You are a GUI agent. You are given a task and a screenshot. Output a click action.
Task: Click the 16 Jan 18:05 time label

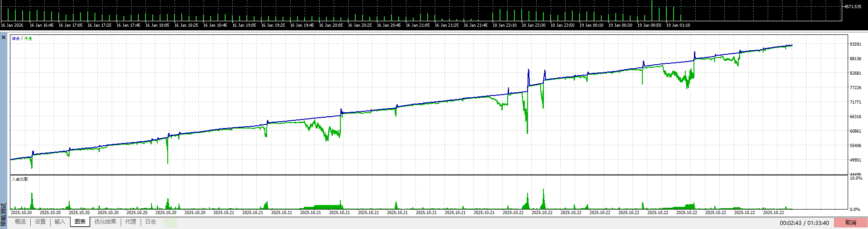coord(157,25)
